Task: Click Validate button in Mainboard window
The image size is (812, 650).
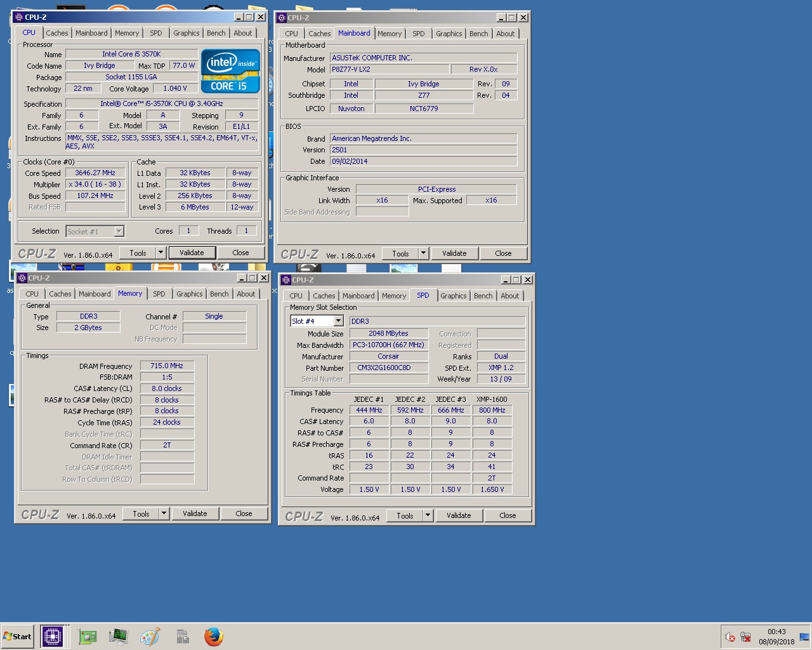Action: coord(454,253)
